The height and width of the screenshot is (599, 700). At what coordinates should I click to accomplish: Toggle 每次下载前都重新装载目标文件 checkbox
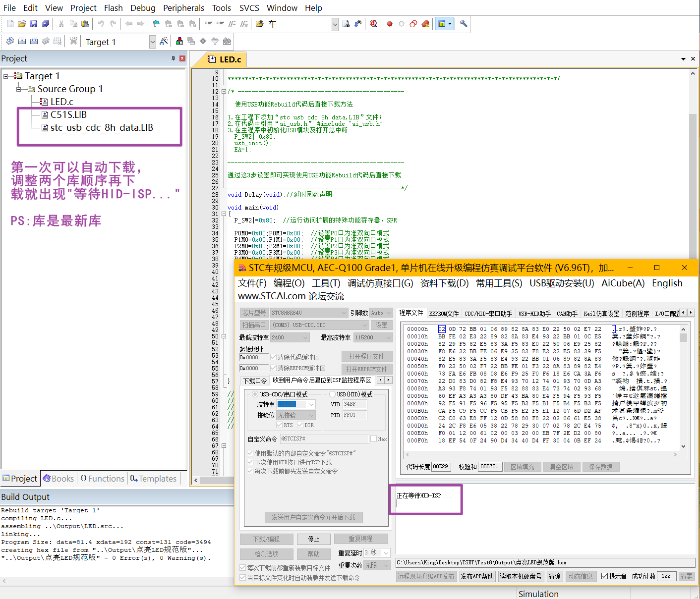[242, 568]
